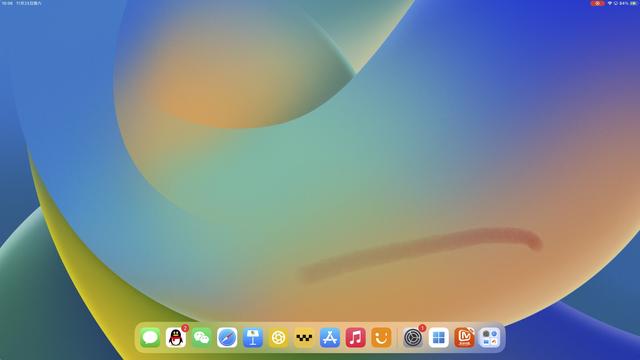Viewport: 640px width, 360px height.
Task: Launch WeChat from the dock
Action: pos(202,338)
